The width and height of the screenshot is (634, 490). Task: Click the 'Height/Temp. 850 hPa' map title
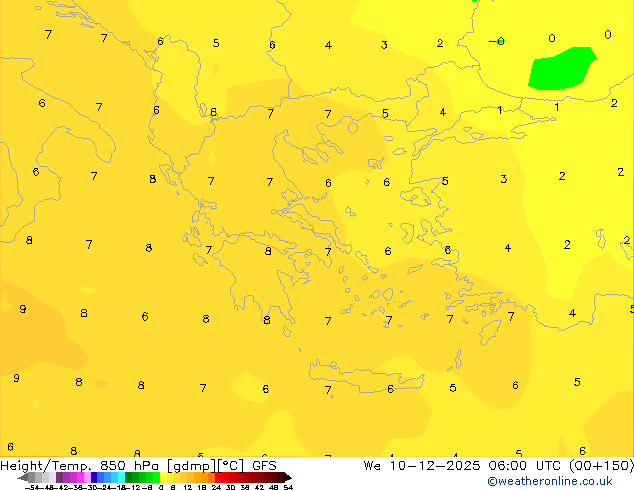click(80, 466)
